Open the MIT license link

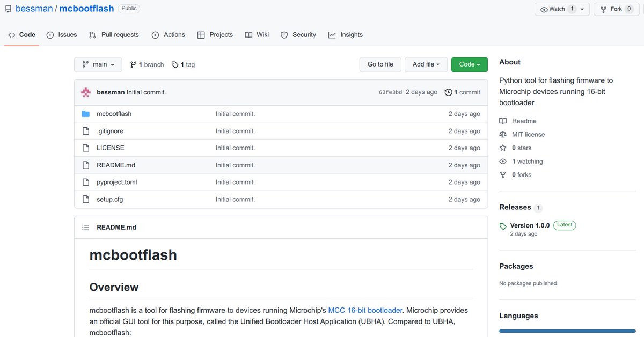(528, 135)
